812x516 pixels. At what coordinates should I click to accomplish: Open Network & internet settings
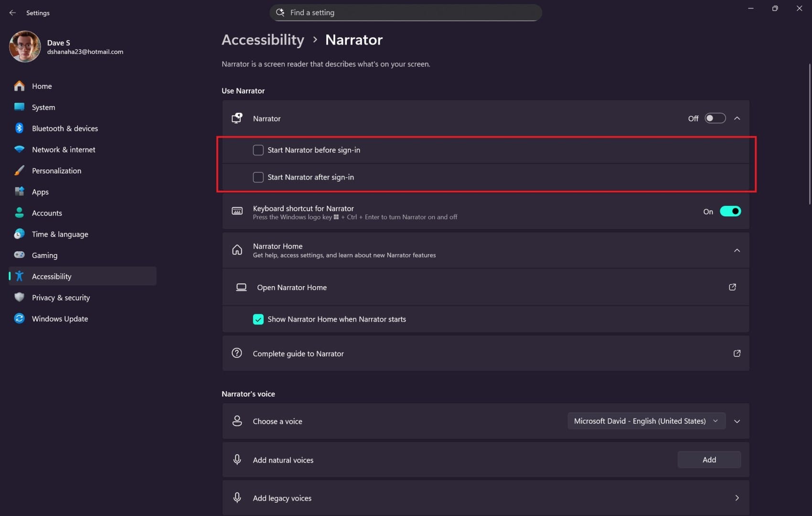click(63, 149)
